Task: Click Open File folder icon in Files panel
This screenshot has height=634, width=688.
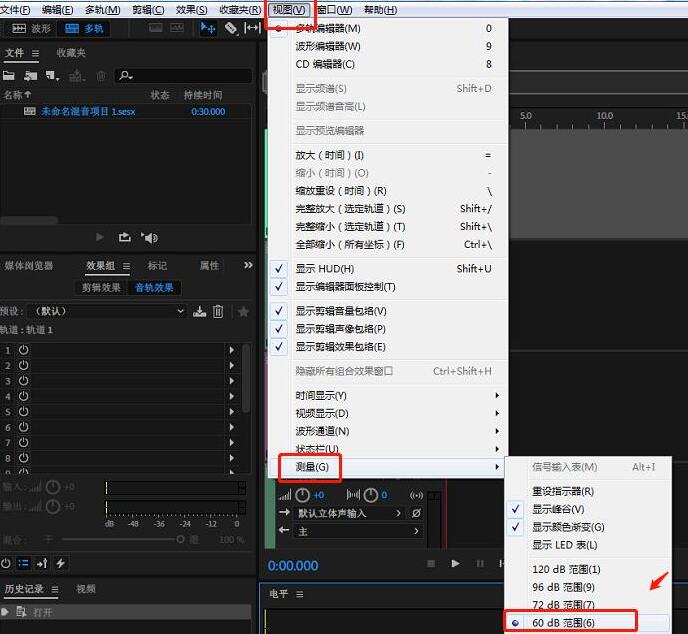Action: pos(9,75)
